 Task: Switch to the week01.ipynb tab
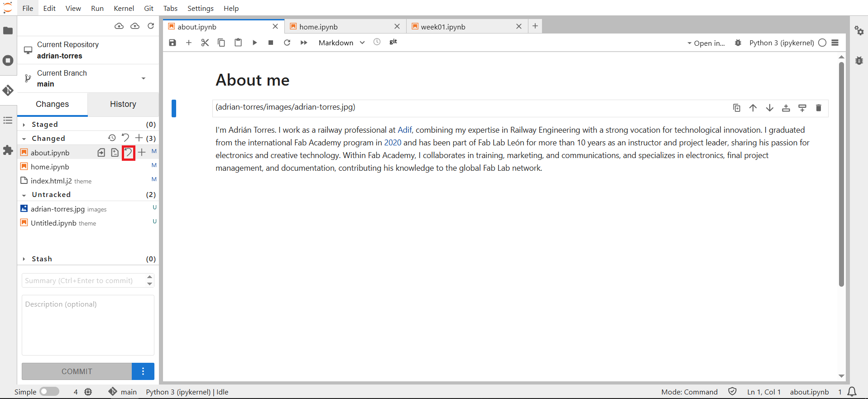click(443, 27)
